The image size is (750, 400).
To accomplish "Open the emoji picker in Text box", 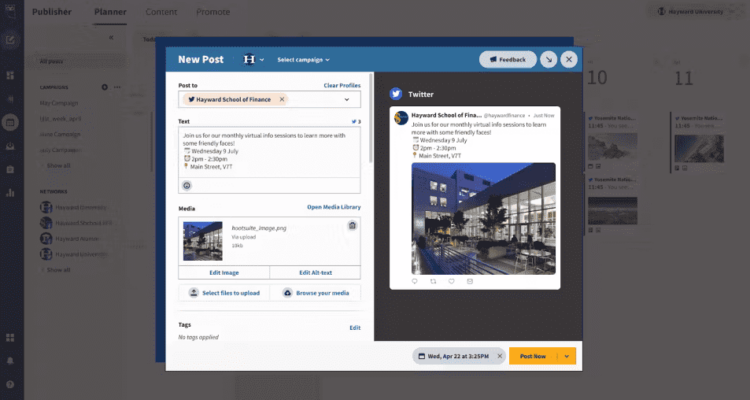I will pos(187,186).
